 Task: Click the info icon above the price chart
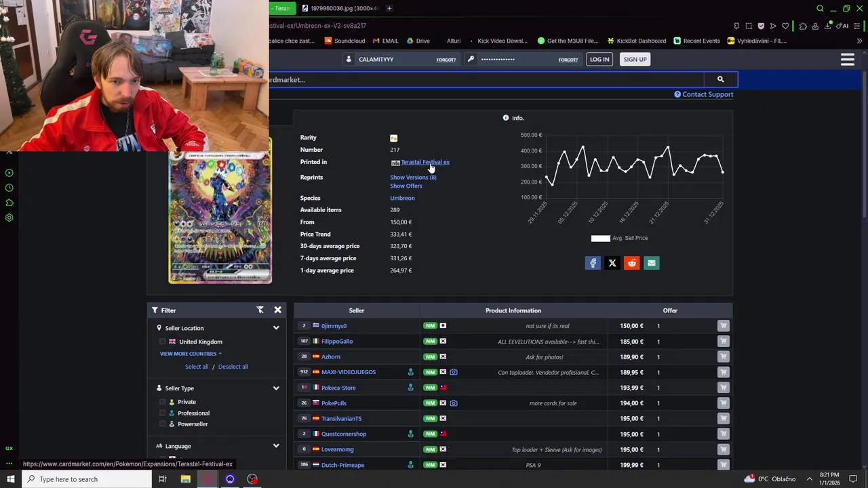(x=506, y=118)
